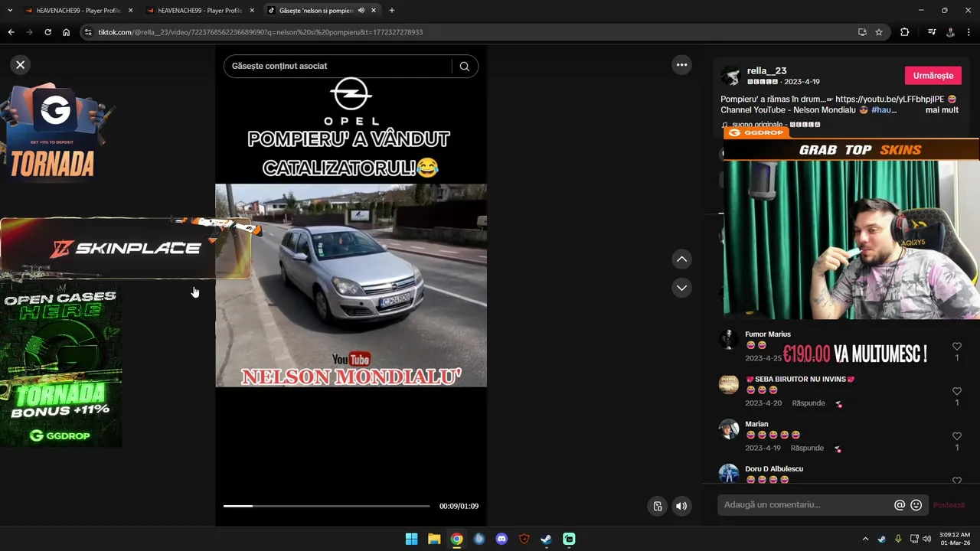The height and width of the screenshot is (551, 980).
Task: Mute the video with the speaker button
Action: [681, 506]
